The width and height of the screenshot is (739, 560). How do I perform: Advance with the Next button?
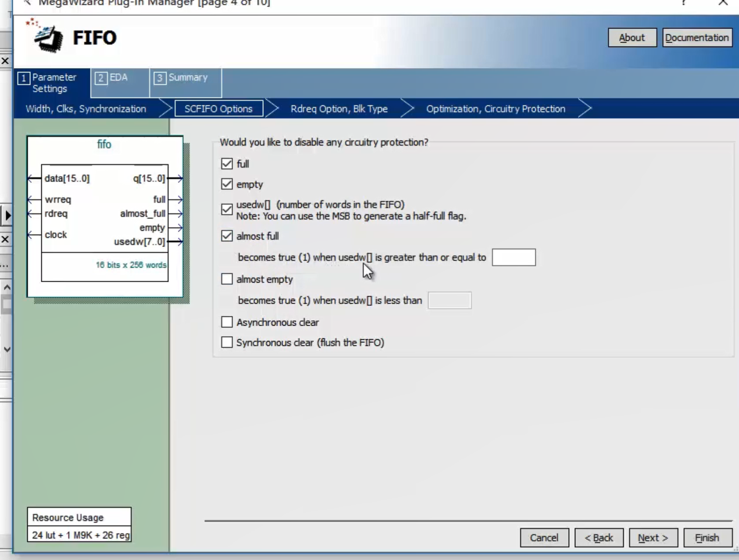click(x=653, y=538)
